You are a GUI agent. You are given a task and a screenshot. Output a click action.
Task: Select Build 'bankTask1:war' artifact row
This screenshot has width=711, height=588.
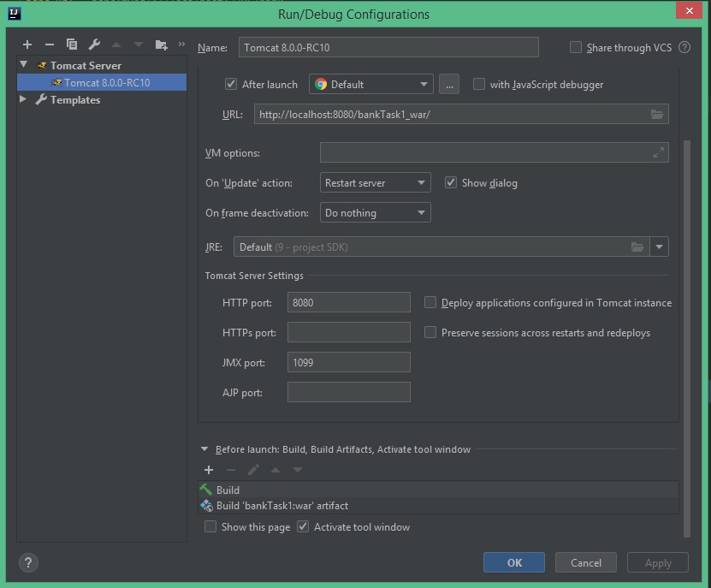coord(438,506)
